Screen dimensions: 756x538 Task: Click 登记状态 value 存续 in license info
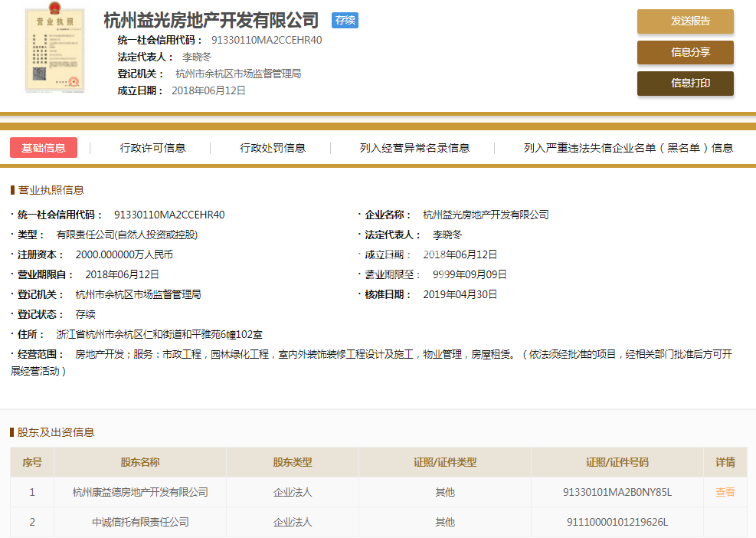tap(85, 314)
